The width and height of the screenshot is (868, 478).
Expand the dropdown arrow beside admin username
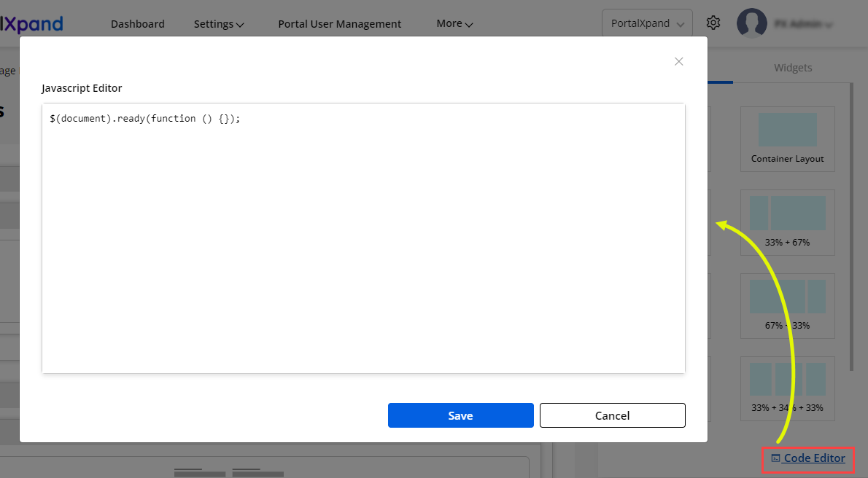tap(829, 25)
